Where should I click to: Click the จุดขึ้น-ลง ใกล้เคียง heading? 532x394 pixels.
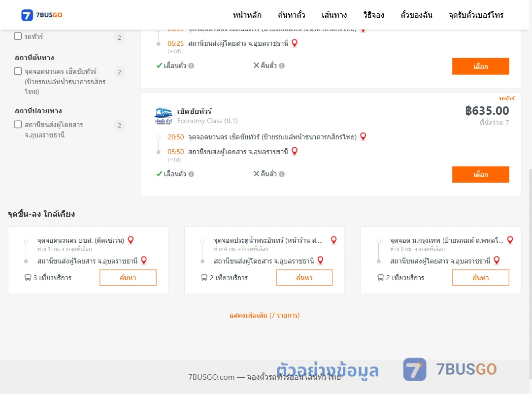tap(41, 214)
